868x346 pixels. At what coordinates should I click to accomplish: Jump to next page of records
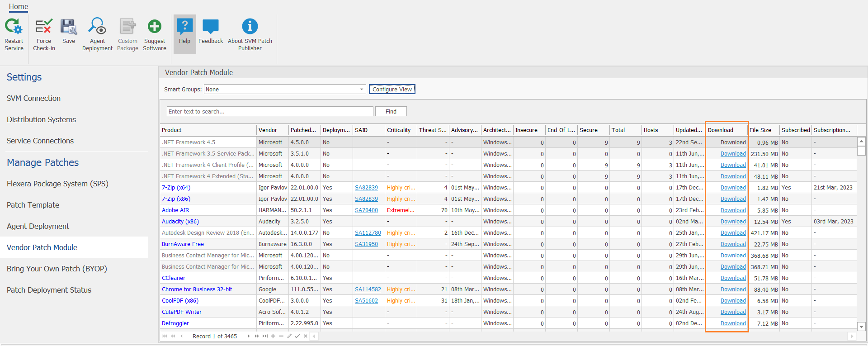click(x=257, y=336)
